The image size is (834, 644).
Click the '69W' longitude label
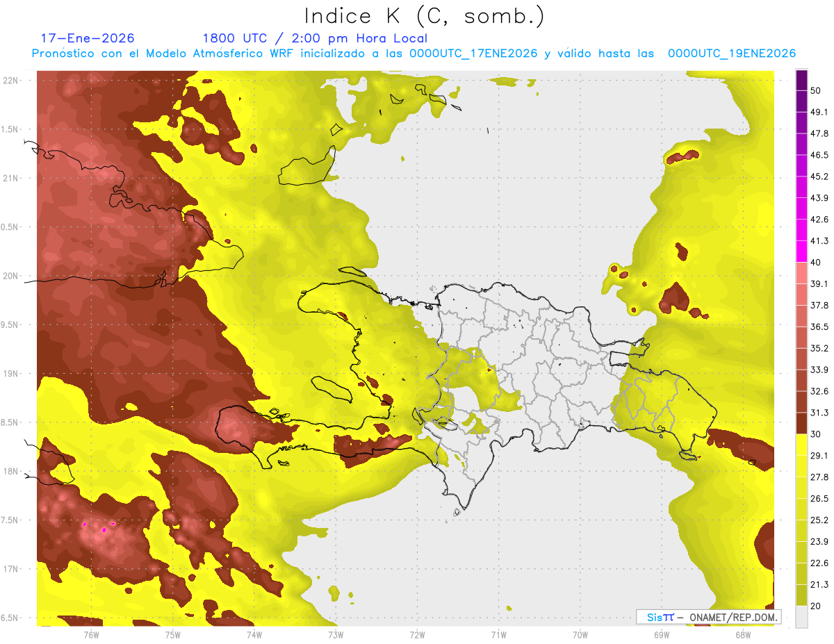pos(661,636)
